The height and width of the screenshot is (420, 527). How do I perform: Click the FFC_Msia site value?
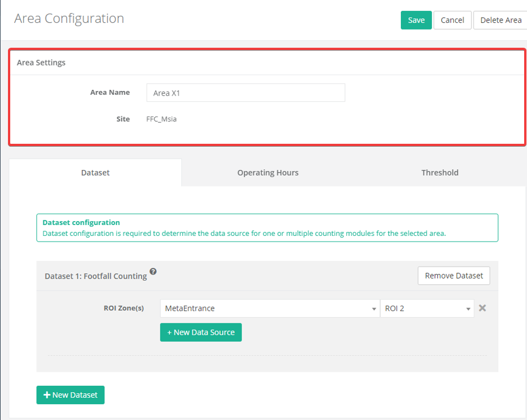[x=161, y=119]
